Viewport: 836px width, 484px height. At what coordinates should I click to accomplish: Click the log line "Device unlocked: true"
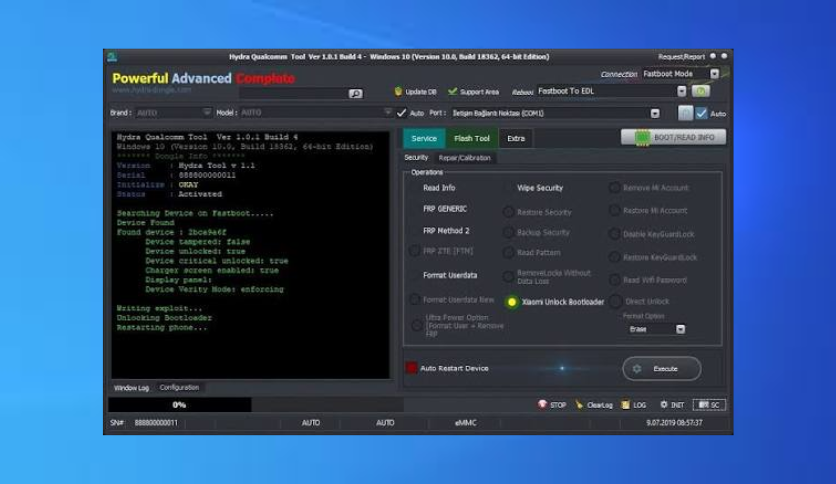pos(195,251)
